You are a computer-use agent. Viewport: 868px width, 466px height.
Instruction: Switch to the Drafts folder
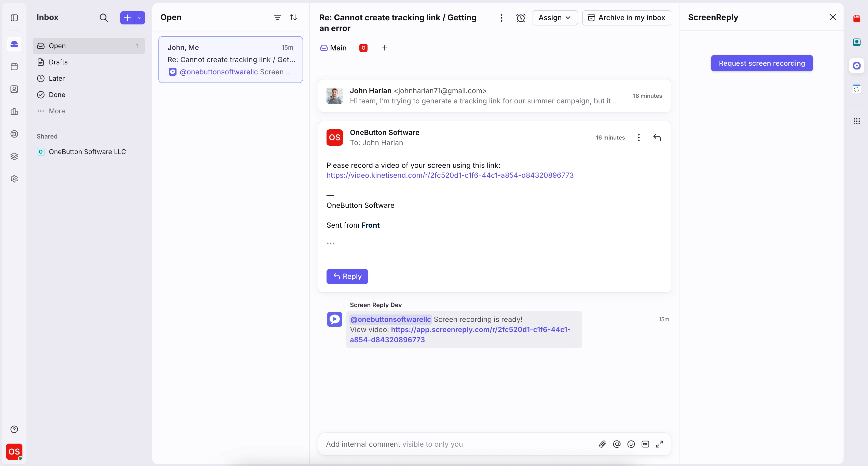[58, 62]
